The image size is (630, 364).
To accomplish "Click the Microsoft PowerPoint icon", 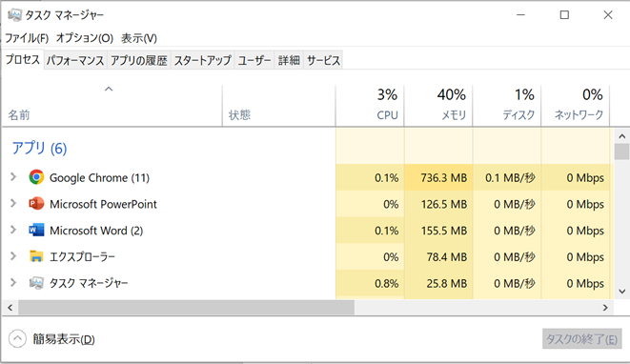I will [36, 204].
